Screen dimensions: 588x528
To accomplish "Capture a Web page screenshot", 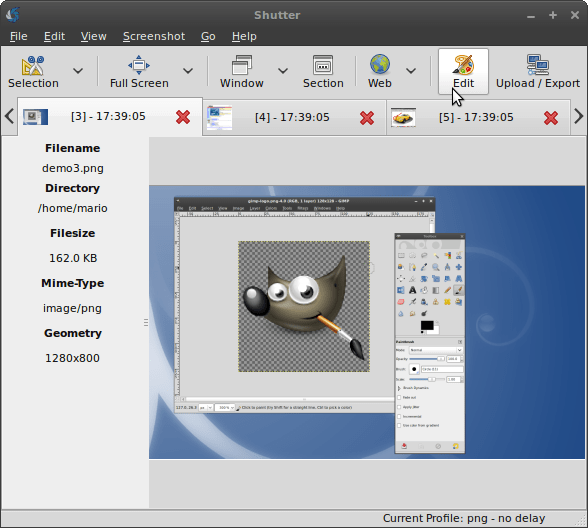I will pos(380,72).
